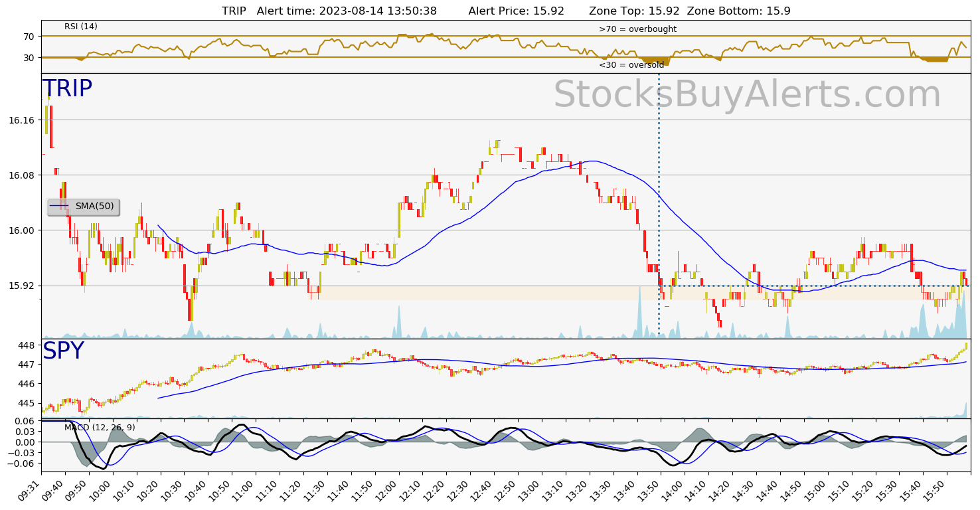Click 'Zone Top: 15.92' in the title
The width and height of the screenshot is (980, 510).
[634, 11]
